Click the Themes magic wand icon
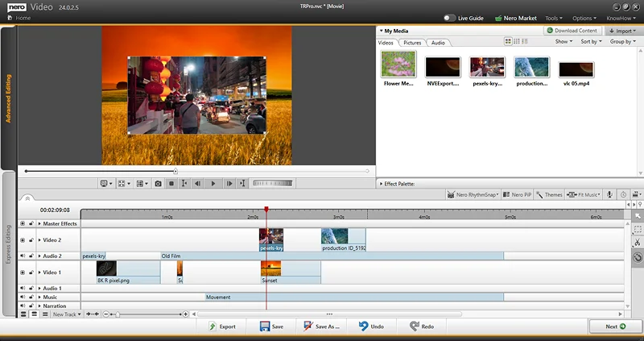This screenshot has width=644, height=341. point(540,194)
